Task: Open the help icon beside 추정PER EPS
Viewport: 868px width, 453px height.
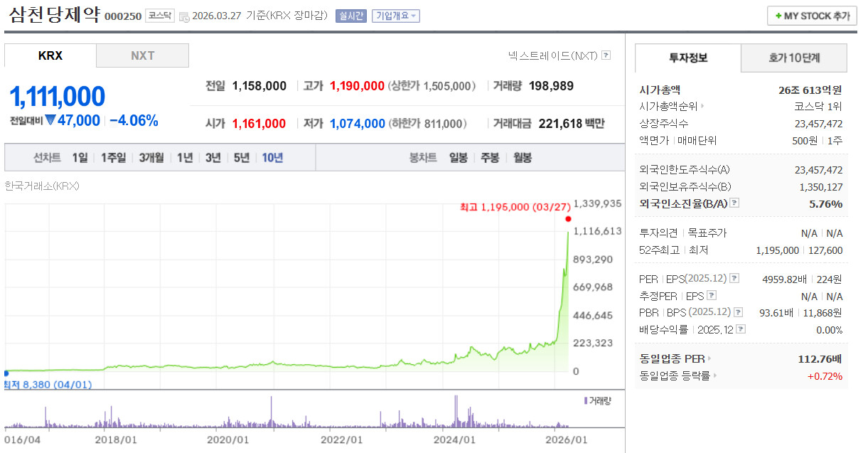Action: pos(712,296)
